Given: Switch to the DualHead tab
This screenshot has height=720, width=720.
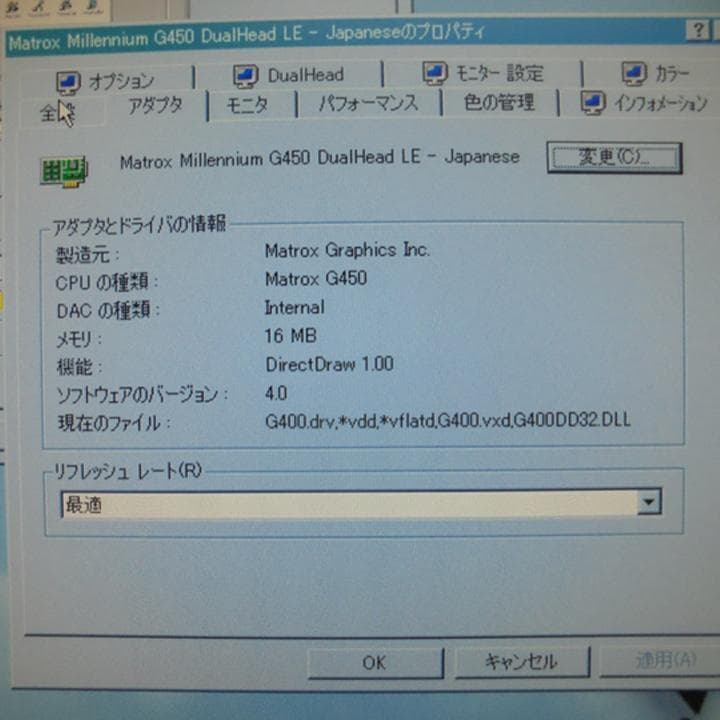Looking at the screenshot, I should click(288, 75).
